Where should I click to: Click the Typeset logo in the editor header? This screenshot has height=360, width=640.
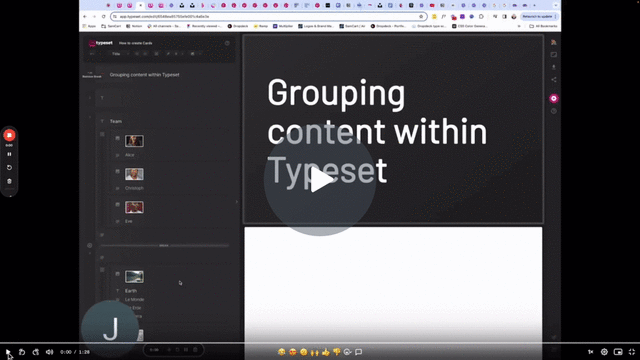click(101, 43)
